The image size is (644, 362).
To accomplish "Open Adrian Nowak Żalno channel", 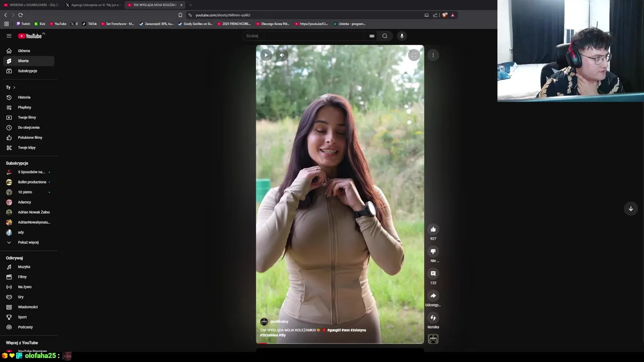I will coord(28,212).
